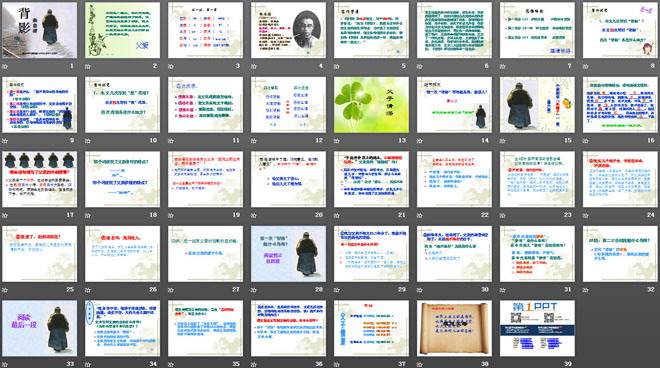This screenshot has width=660, height=368.
Task: Select slide 7 thumbnail
Action: 537,30
